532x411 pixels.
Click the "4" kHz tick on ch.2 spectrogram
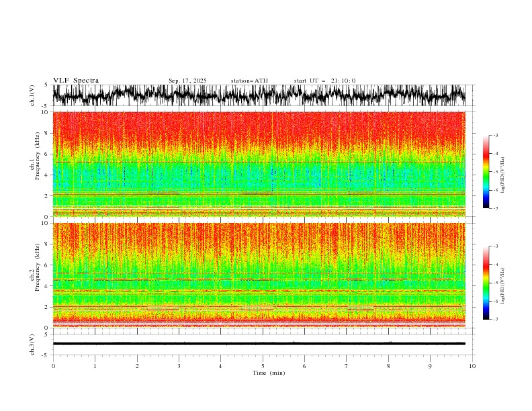[46, 286]
